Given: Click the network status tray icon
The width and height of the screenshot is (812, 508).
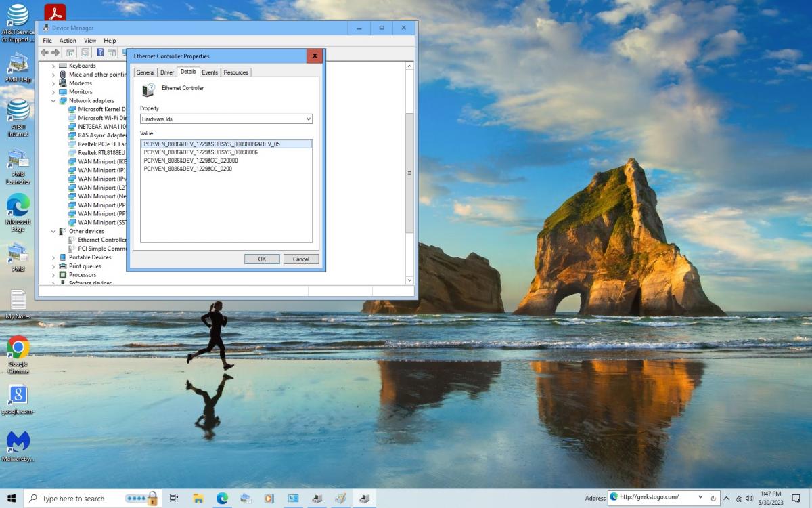Looking at the screenshot, I should pyautogui.click(x=739, y=499).
